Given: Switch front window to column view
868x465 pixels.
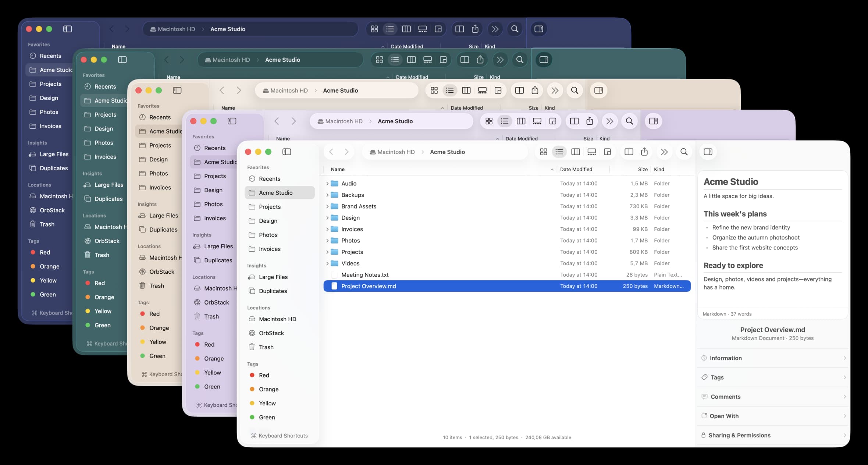Looking at the screenshot, I should (576, 152).
